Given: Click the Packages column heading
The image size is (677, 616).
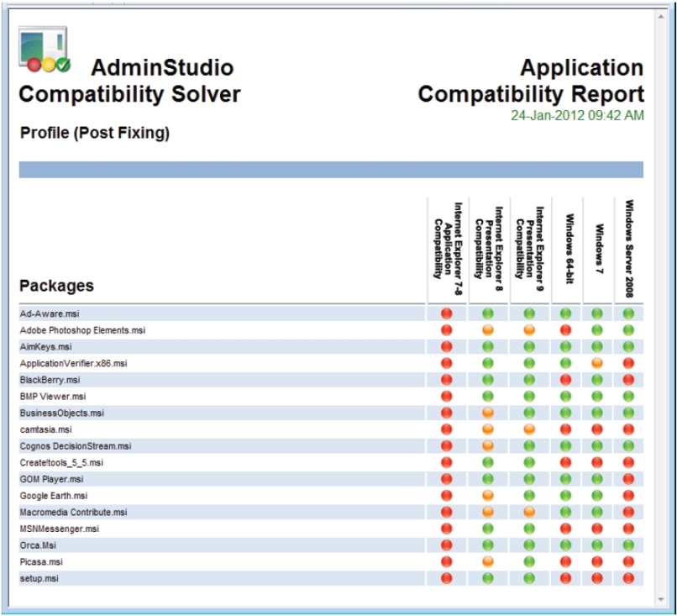Looking at the screenshot, I should point(56,286).
